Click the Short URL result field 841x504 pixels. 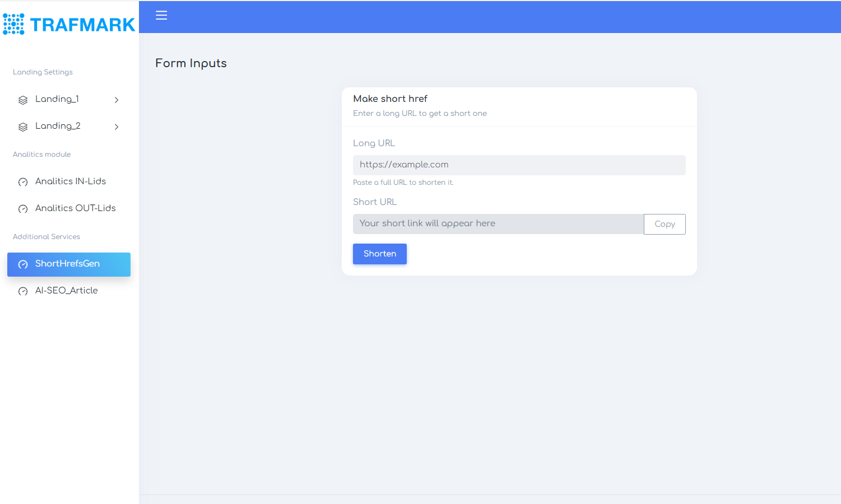tap(496, 223)
